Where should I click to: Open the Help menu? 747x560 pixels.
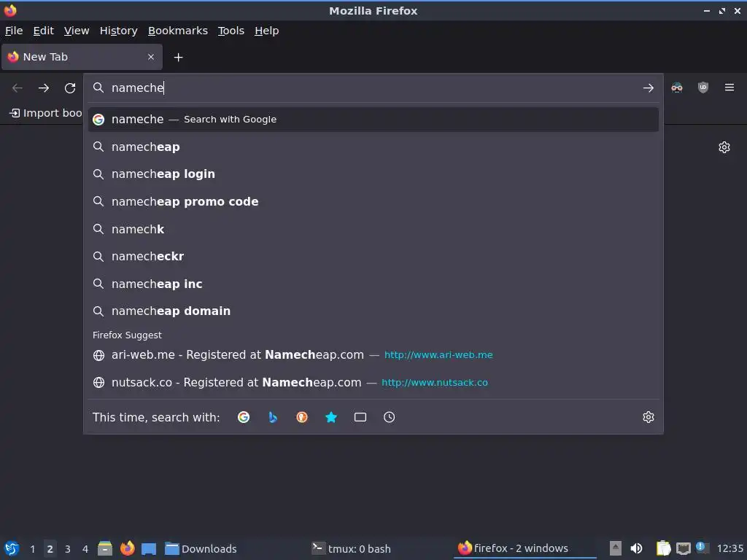tap(266, 31)
